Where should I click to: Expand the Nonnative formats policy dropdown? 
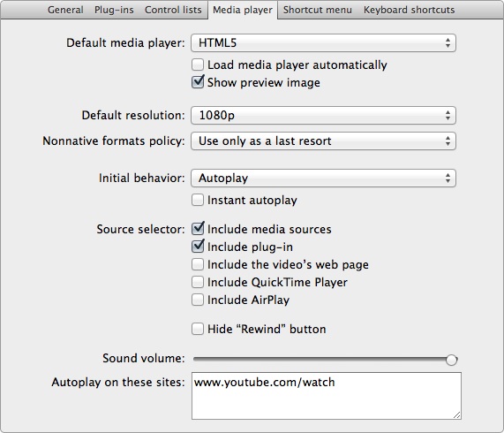click(x=323, y=141)
